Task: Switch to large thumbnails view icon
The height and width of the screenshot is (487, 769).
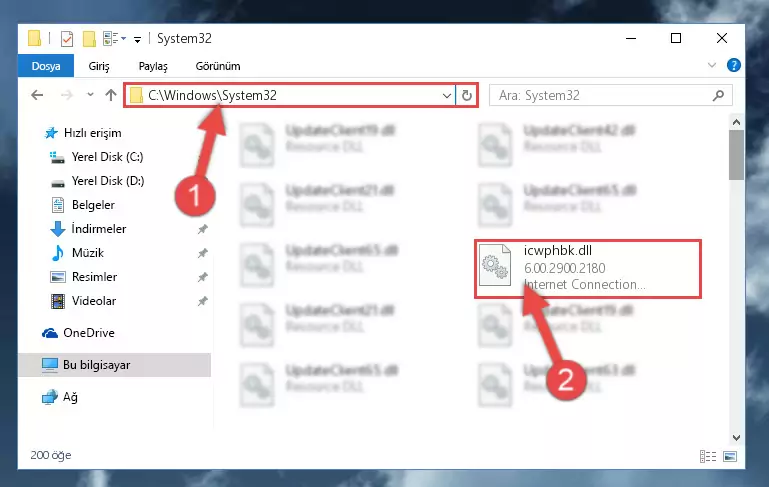Action: coord(730,457)
